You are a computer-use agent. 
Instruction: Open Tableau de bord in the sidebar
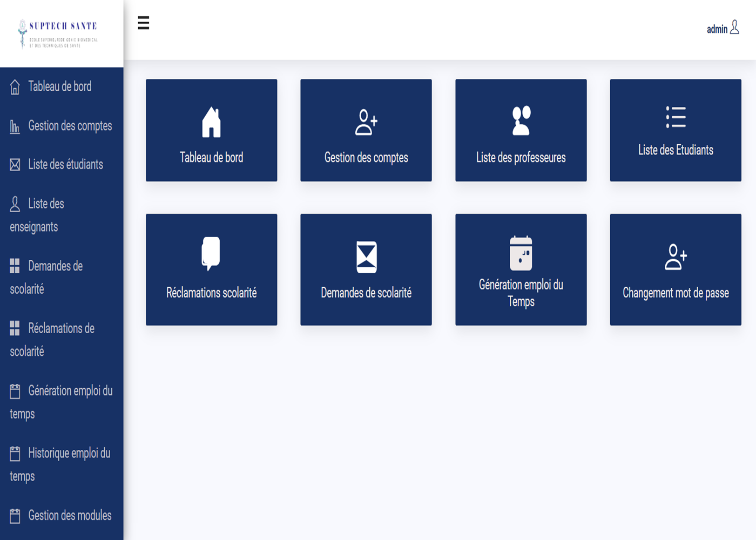59,86
